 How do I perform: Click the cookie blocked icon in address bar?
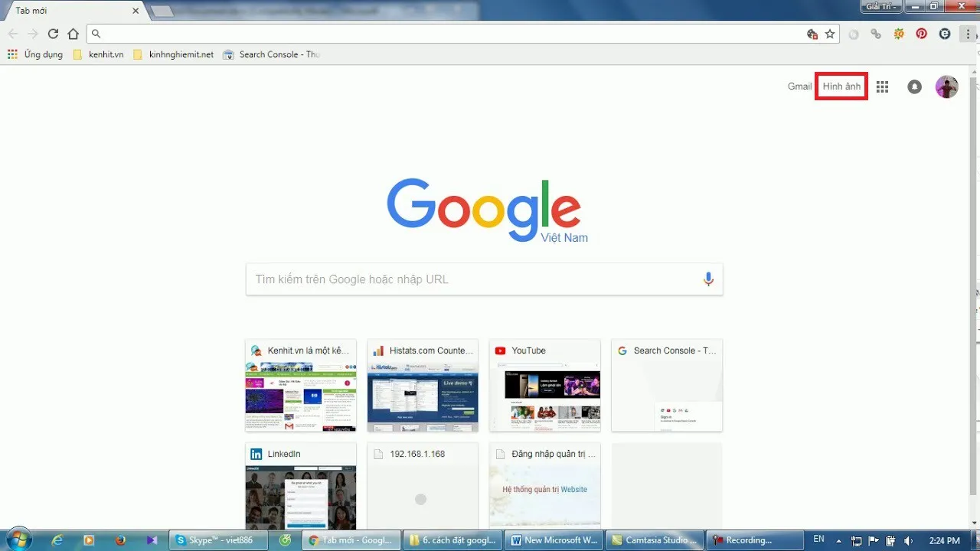[x=812, y=34]
